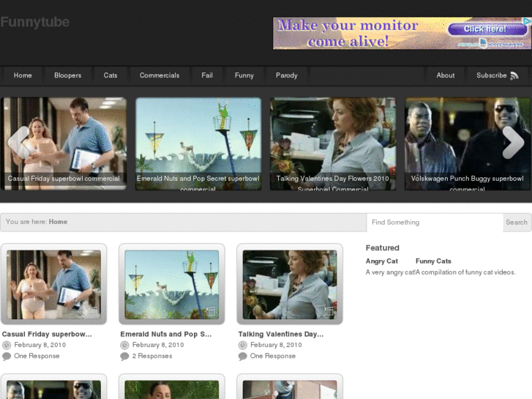The width and height of the screenshot is (532, 399).
Task: Open Volkswagen Punch Buggy carousel slide
Action: click(x=468, y=143)
